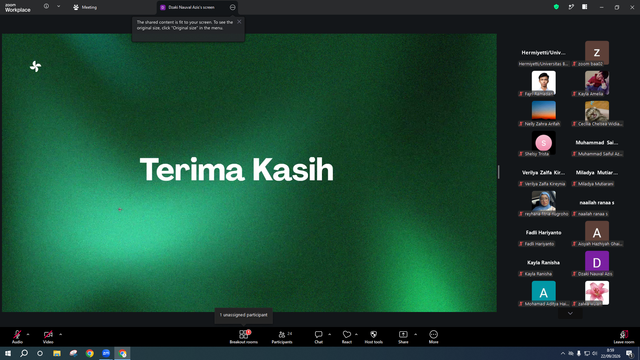Turn on the Video camera
Viewport: 640px width, 360px height.
tap(48, 337)
